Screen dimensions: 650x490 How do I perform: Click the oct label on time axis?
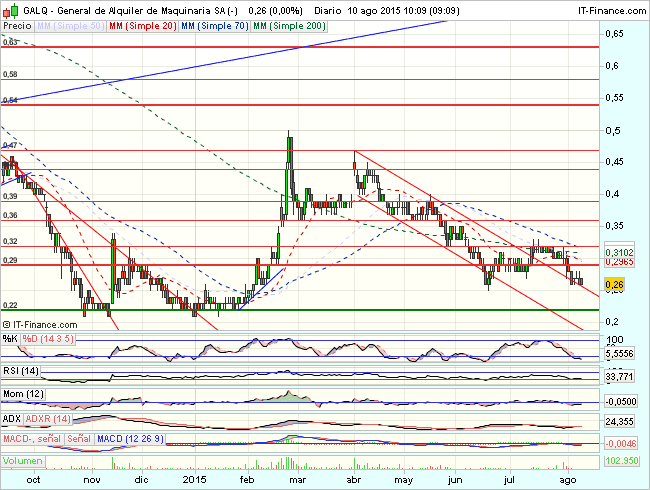pyautogui.click(x=33, y=480)
